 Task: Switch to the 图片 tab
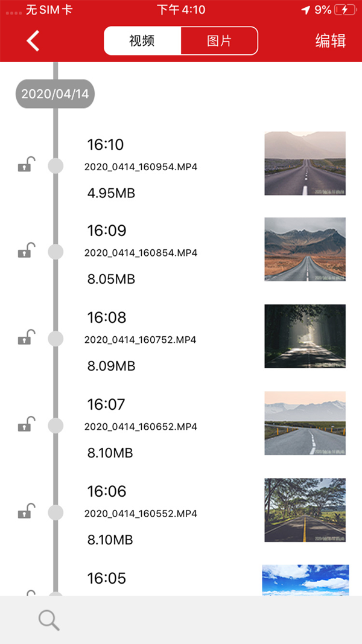pos(219,41)
